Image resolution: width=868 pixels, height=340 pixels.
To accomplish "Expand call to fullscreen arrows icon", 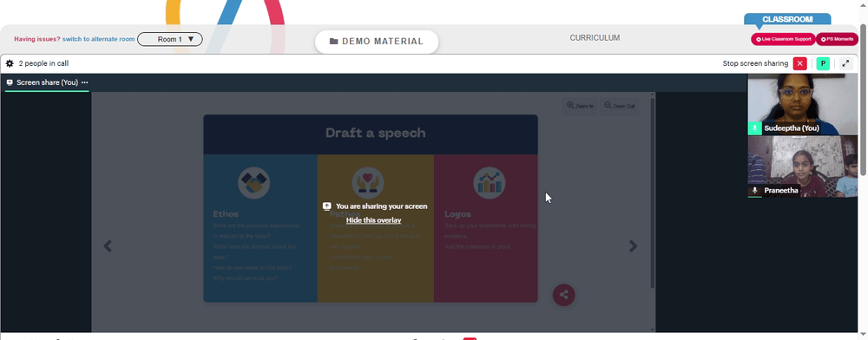I will 845,63.
